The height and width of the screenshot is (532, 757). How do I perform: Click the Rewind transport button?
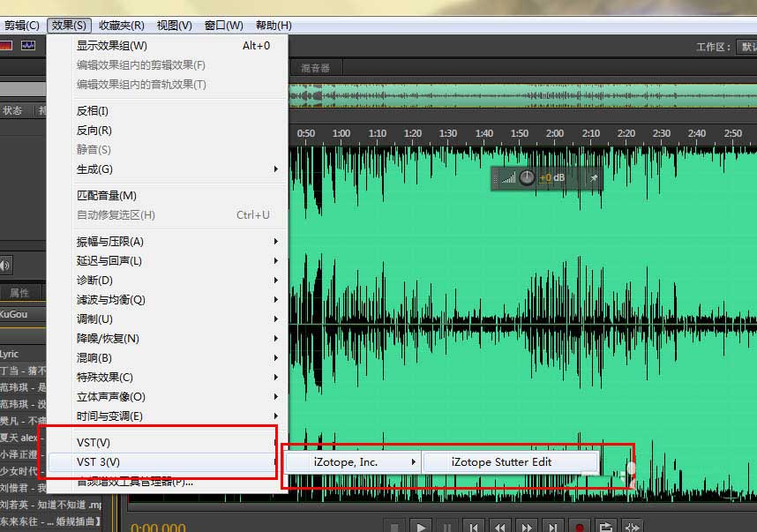pyautogui.click(x=500, y=527)
